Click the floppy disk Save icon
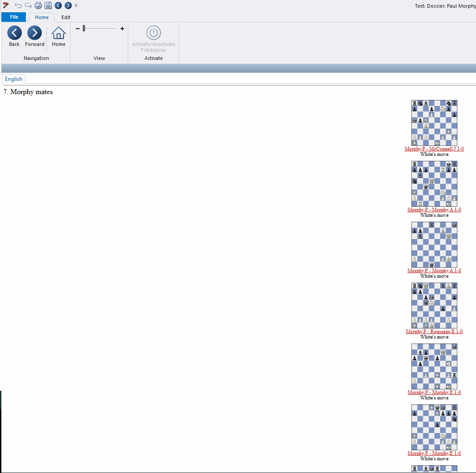Viewport: 476px width, 473px height. point(48,5)
